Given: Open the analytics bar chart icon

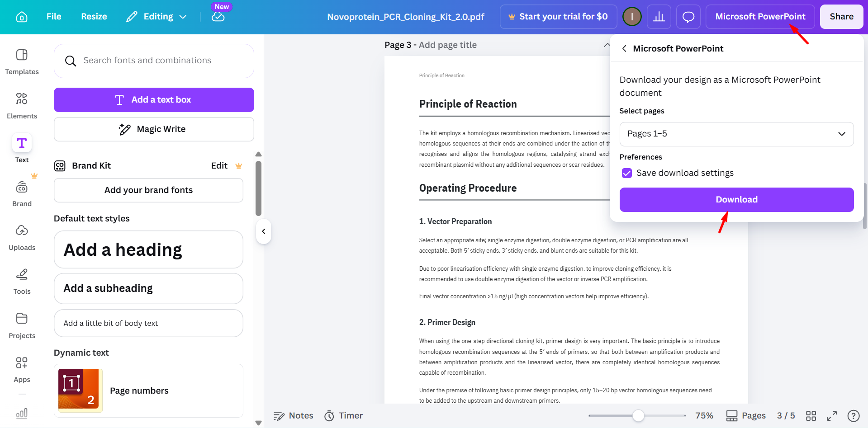Looking at the screenshot, I should tap(659, 17).
